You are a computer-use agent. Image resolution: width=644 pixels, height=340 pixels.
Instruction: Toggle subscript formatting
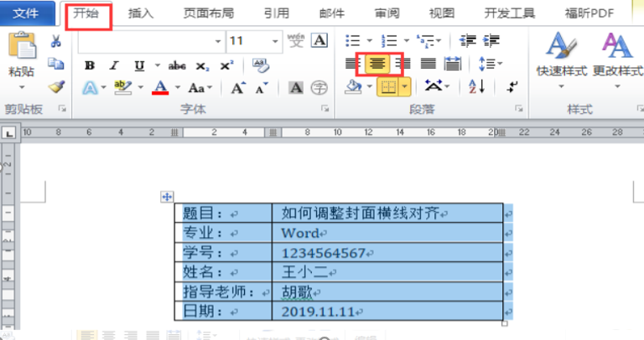(x=202, y=66)
